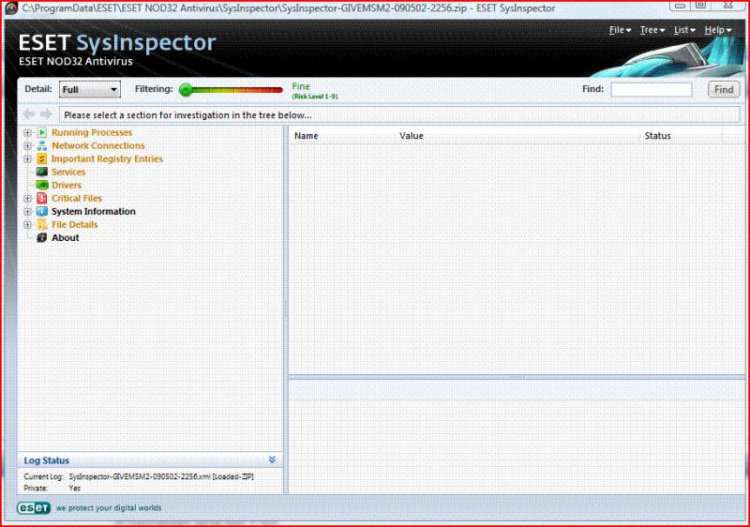
Task: Select Running Processes tree label
Action: pos(92,132)
